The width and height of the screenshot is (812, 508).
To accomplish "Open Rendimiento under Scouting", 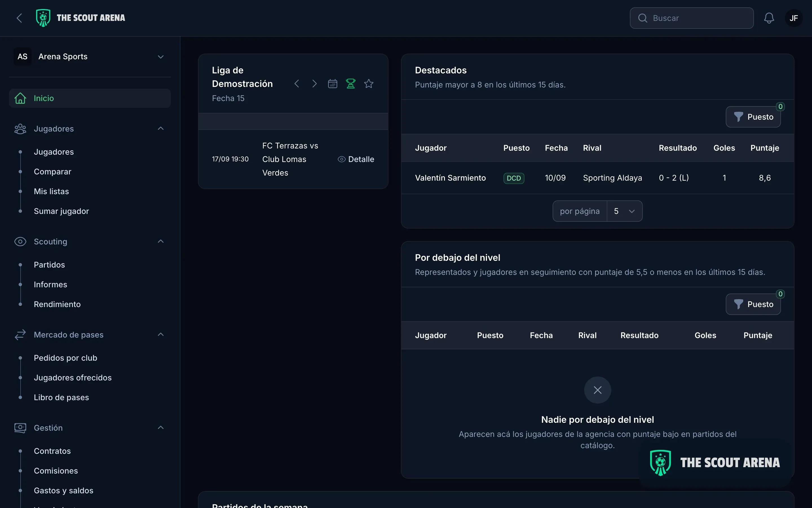I will 58,305.
